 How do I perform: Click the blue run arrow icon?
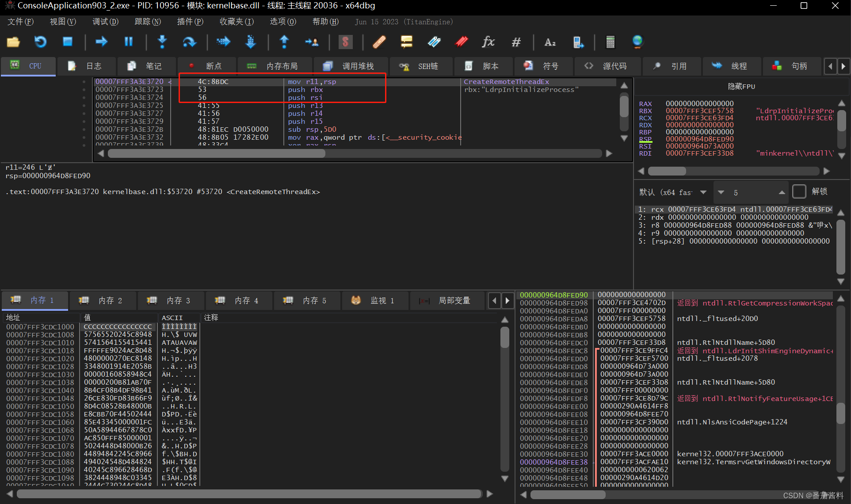[101, 42]
